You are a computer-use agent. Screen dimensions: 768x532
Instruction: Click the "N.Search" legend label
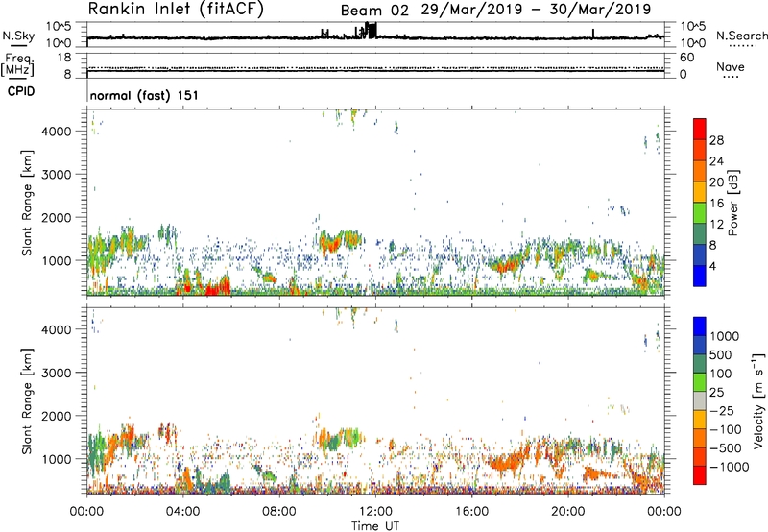point(742,36)
